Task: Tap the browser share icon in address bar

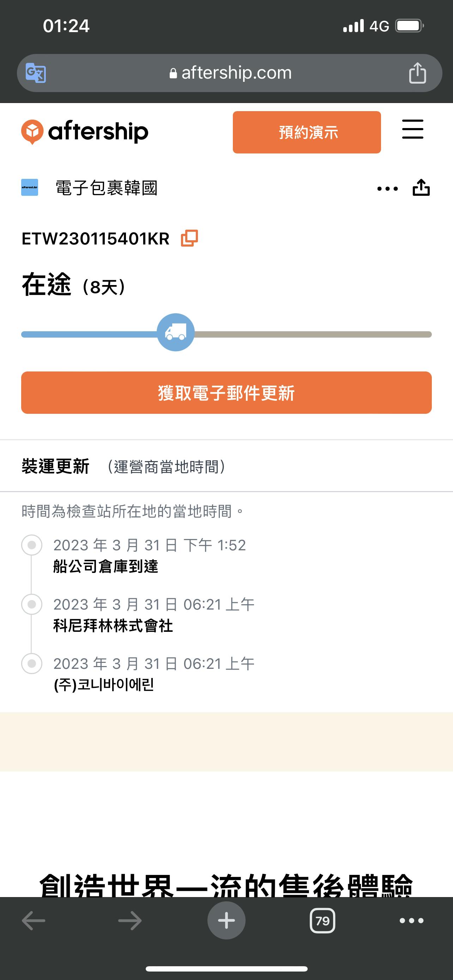Action: [417, 73]
